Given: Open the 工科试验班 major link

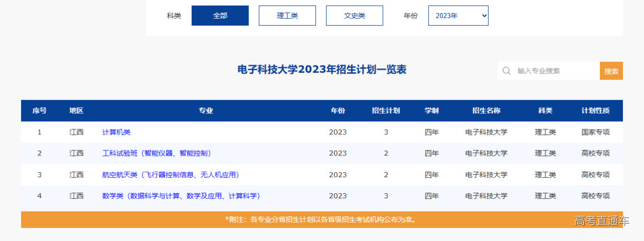Looking at the screenshot, I should point(156,153).
